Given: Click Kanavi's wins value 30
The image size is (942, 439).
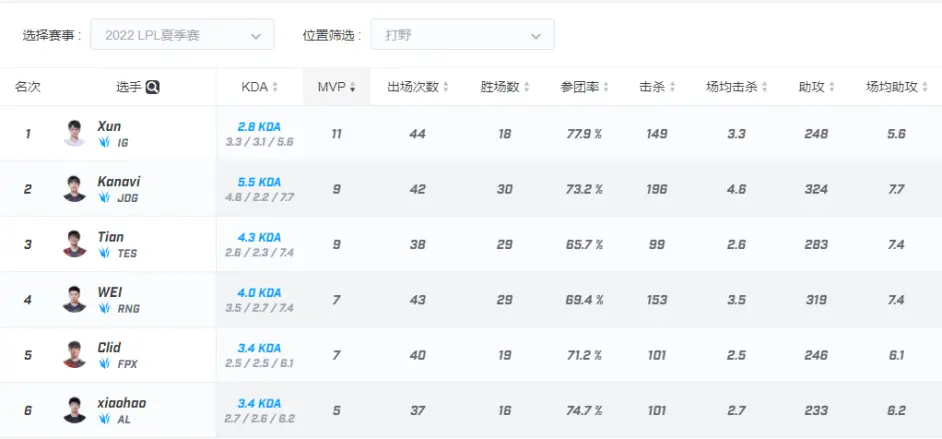Looking at the screenshot, I should pos(505,189).
